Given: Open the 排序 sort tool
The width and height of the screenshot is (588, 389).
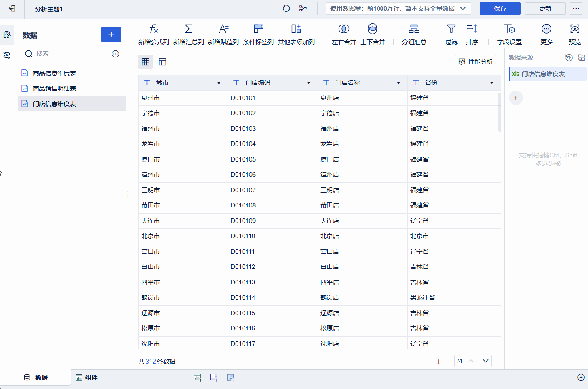Looking at the screenshot, I should [x=471, y=29].
